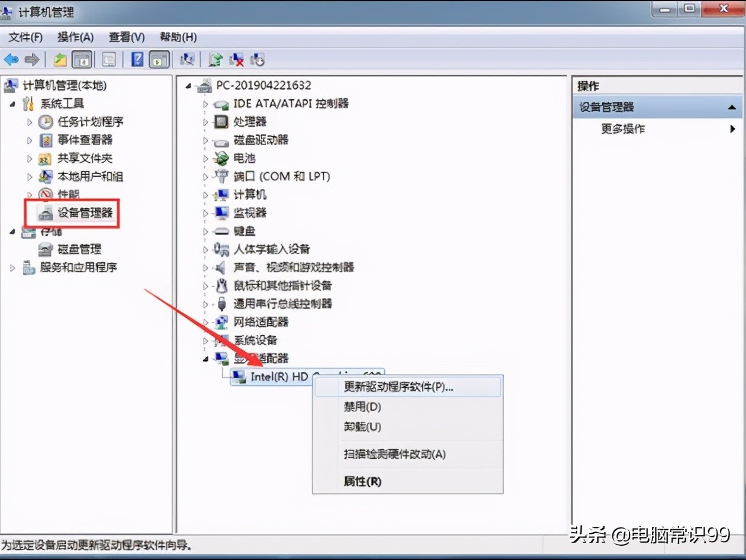Image resolution: width=746 pixels, height=560 pixels.
Task: Open the 操作(A) menu
Action: [x=75, y=37]
